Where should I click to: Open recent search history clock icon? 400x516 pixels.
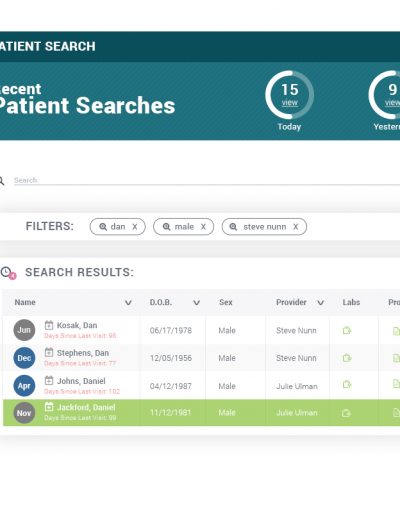pos(8,273)
